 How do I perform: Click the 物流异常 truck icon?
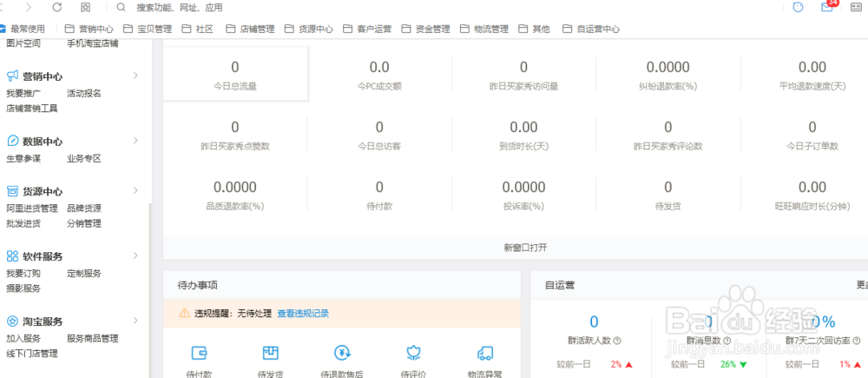coord(485,353)
